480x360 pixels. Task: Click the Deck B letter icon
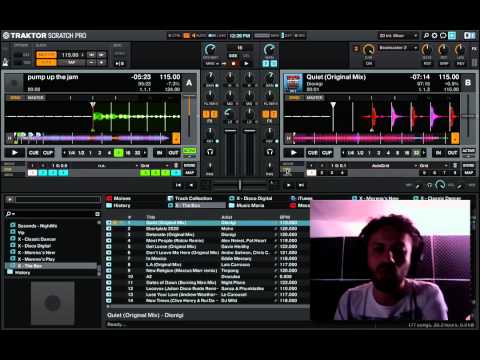468,83
